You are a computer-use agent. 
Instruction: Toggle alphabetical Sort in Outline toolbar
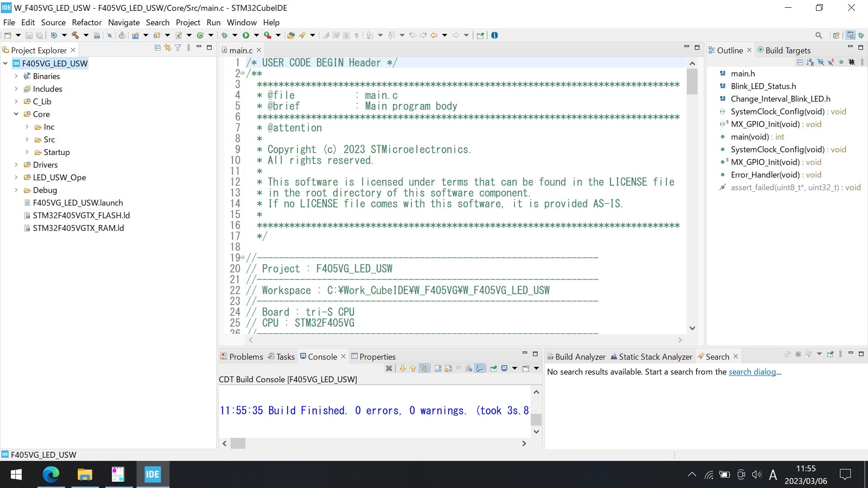811,62
